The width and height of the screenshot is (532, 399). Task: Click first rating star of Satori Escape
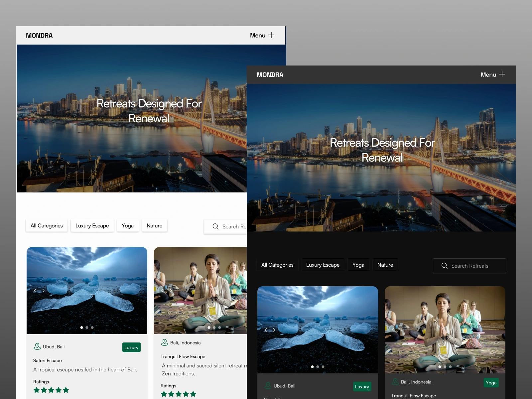tap(37, 390)
